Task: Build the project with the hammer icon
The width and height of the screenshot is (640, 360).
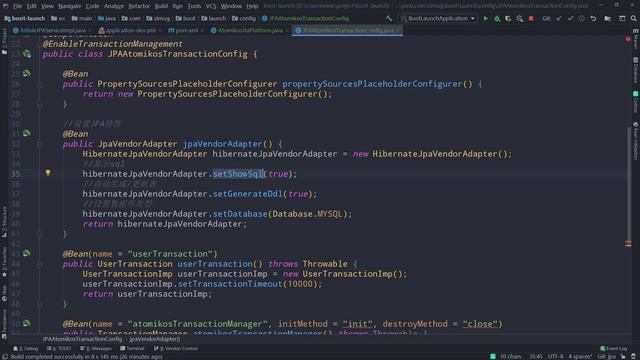Action: click(389, 18)
